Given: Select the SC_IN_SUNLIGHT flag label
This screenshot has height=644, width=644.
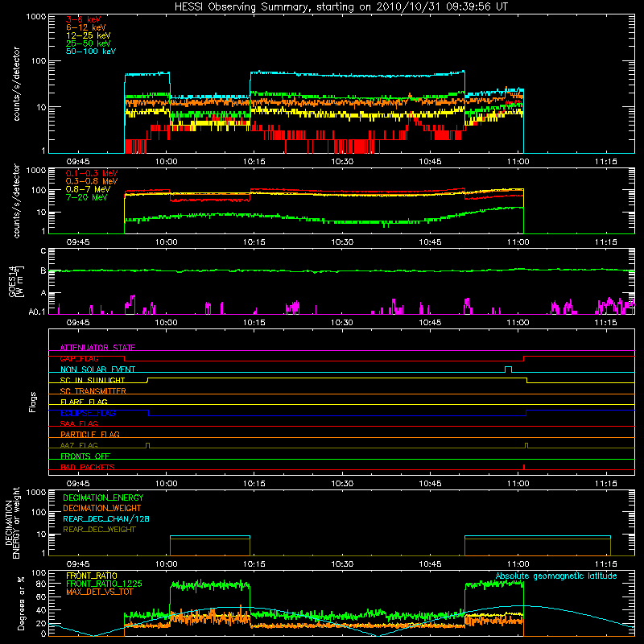Looking at the screenshot, I should (93, 380).
